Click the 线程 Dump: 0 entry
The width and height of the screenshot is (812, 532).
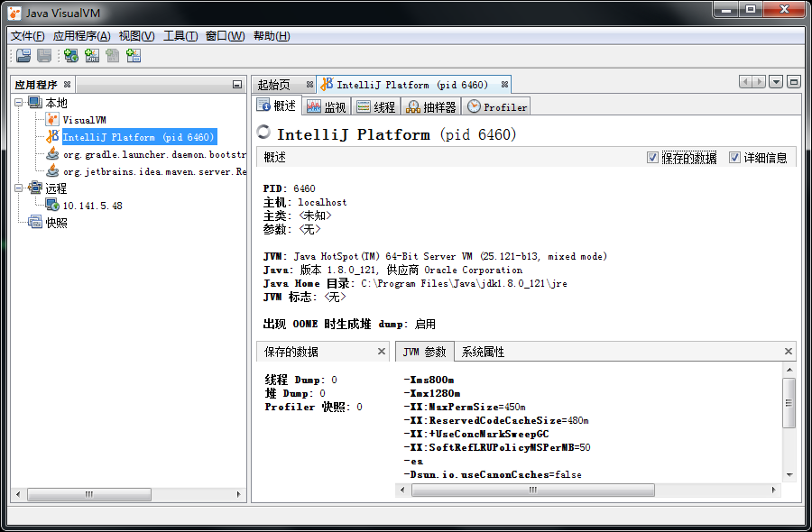pyautogui.click(x=300, y=380)
